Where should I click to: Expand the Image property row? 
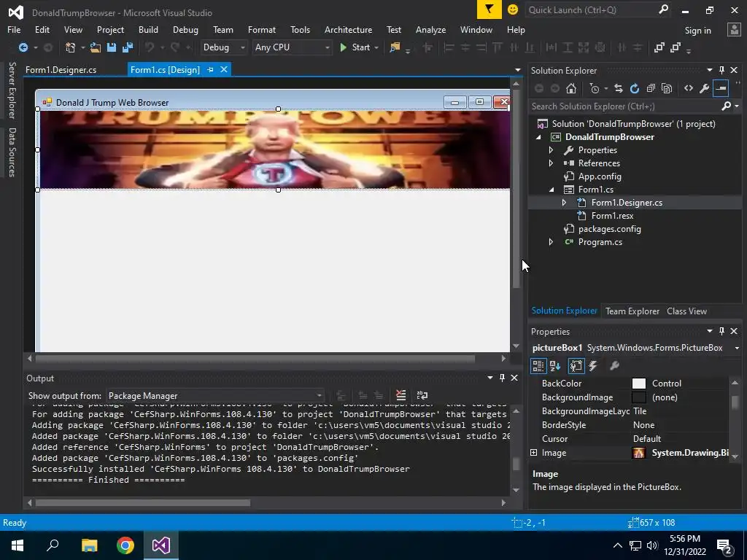533,453
